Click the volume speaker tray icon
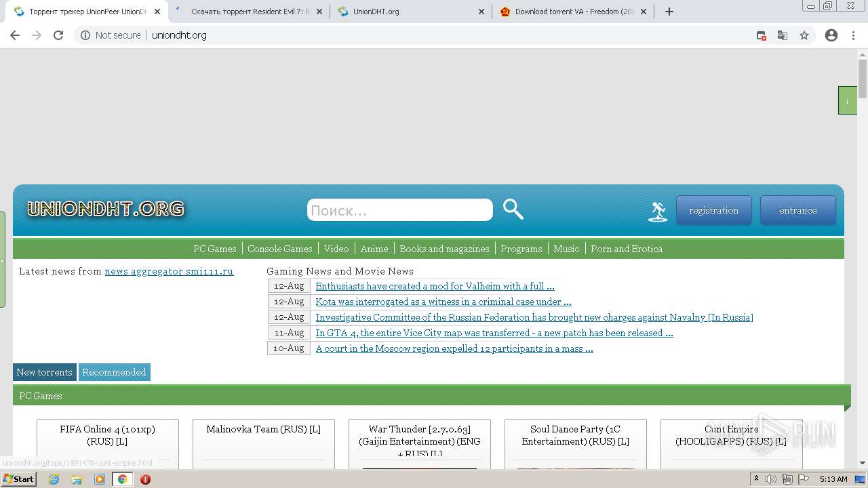The width and height of the screenshot is (868, 488). point(772,479)
